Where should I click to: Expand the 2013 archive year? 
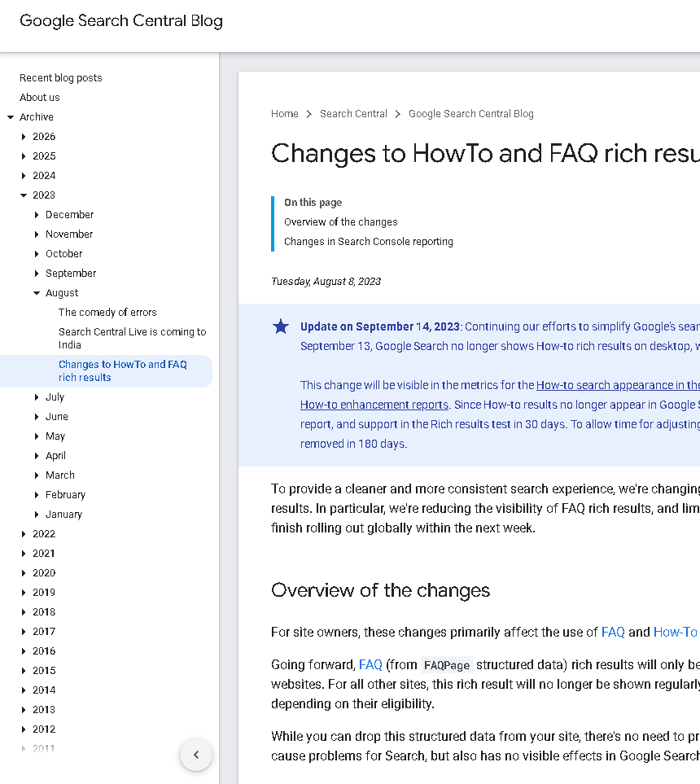[24, 709]
